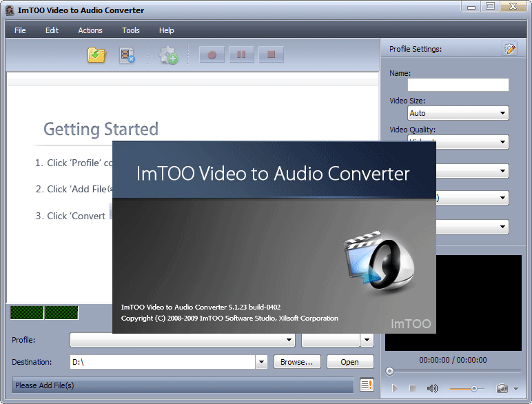This screenshot has width=532, height=404.
Task: Expand the third Profile Settings dropdown
Action: [x=502, y=171]
